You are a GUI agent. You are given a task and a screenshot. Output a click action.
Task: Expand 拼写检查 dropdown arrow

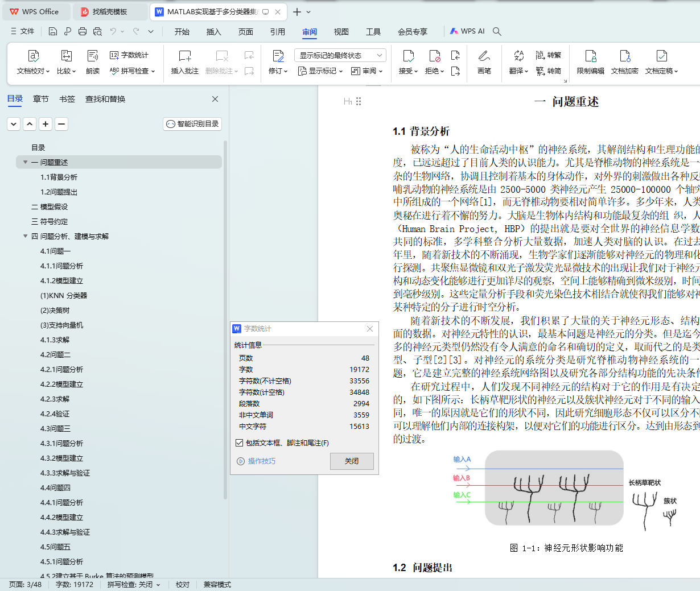pyautogui.click(x=153, y=71)
